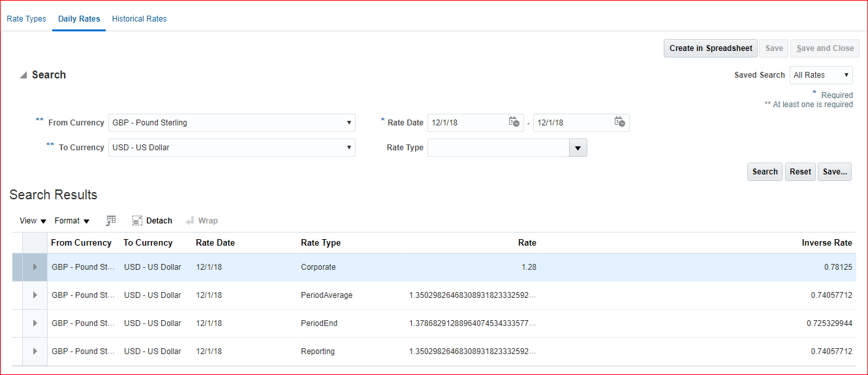The width and height of the screenshot is (868, 375).
Task: Expand the PeriodAverage rate row
Action: click(35, 295)
